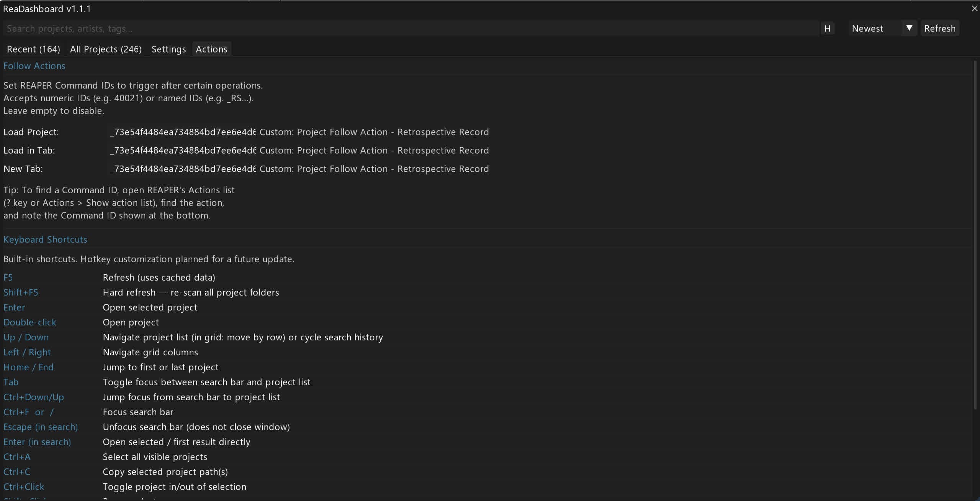Click the Enter (in search) shortcut label
The height and width of the screenshot is (501, 980).
pos(37,442)
